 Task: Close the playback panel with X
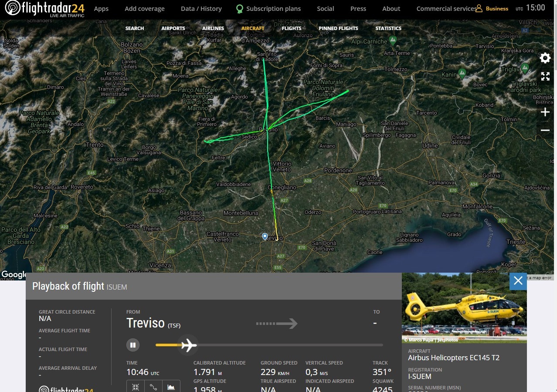(x=518, y=281)
